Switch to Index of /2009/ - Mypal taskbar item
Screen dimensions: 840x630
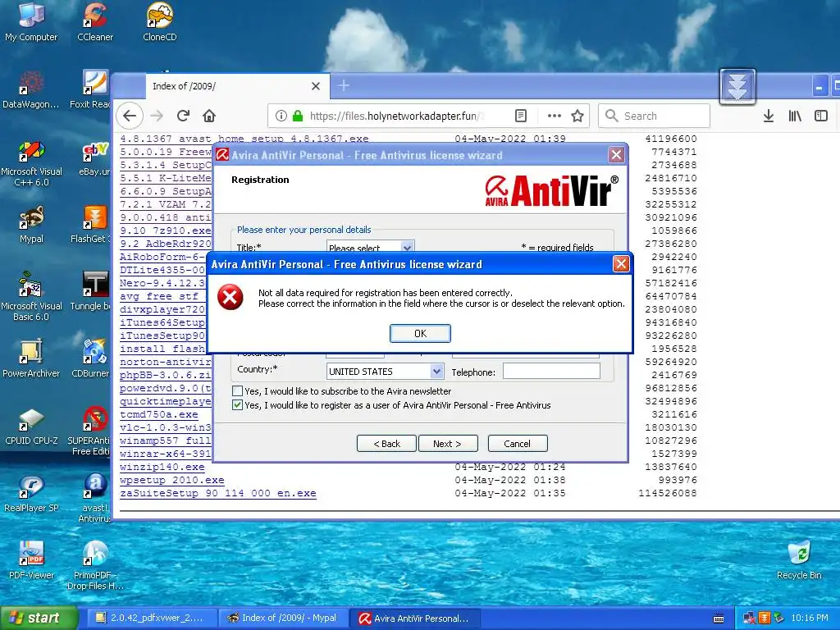(x=283, y=619)
